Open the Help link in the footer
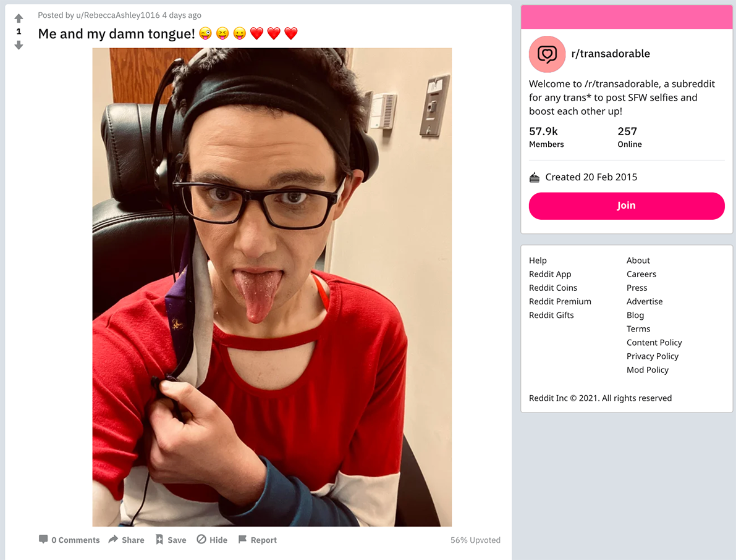 point(538,261)
